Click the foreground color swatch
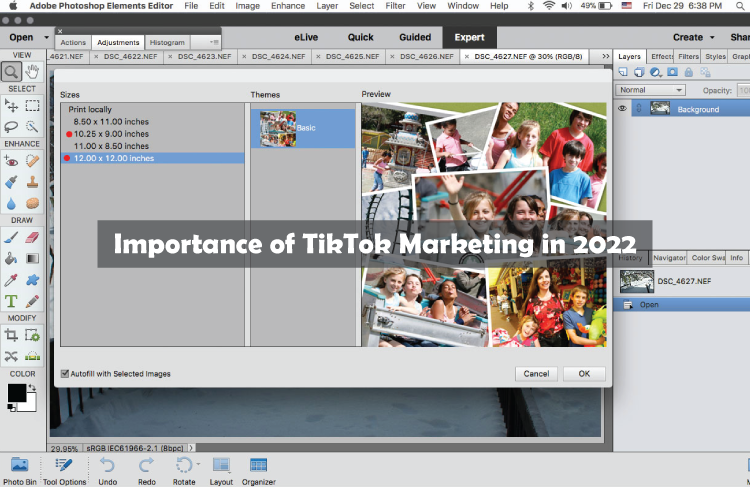This screenshot has width=750, height=487. pyautogui.click(x=17, y=392)
